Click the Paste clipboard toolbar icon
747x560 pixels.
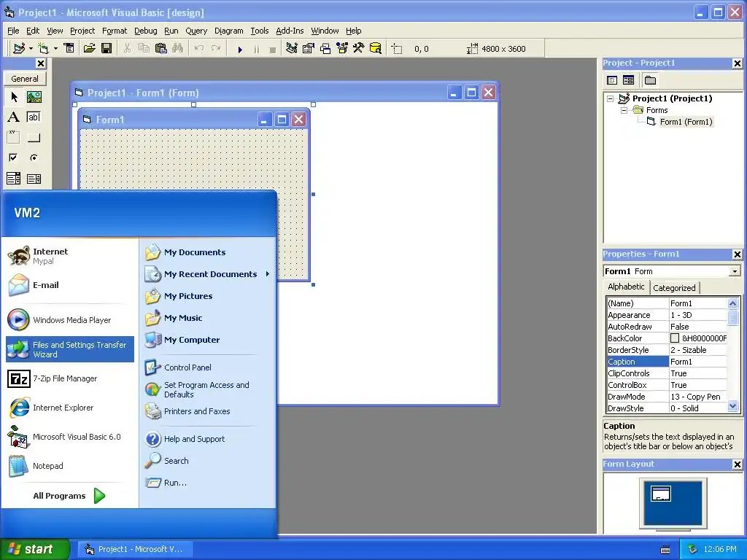[x=161, y=48]
